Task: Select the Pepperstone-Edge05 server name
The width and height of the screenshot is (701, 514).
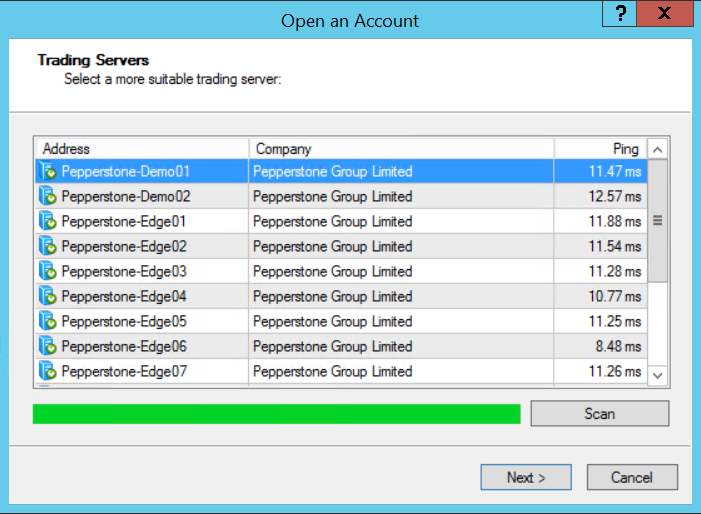Action: (x=124, y=322)
